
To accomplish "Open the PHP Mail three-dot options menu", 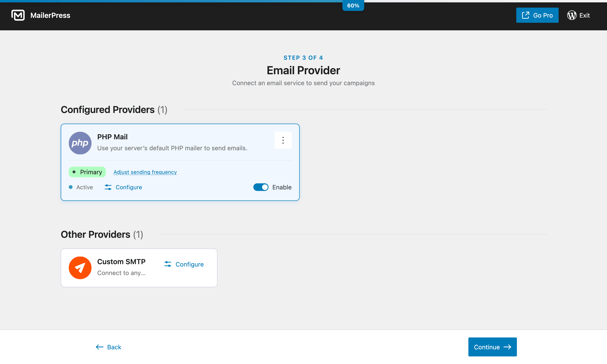I will [x=283, y=140].
